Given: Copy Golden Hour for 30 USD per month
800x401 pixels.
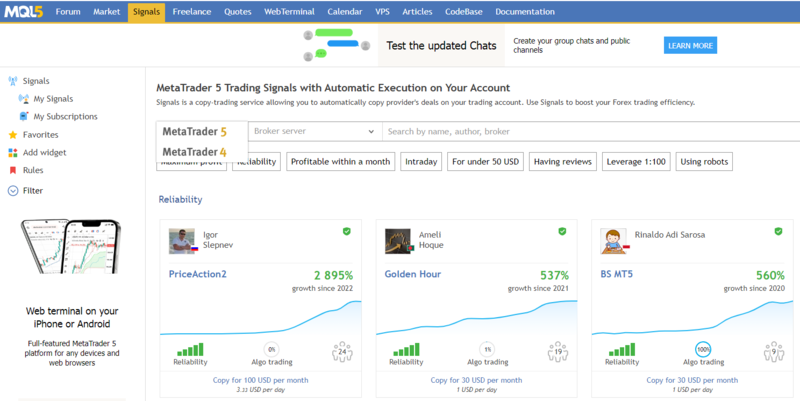Looking at the screenshot, I should coord(476,380).
